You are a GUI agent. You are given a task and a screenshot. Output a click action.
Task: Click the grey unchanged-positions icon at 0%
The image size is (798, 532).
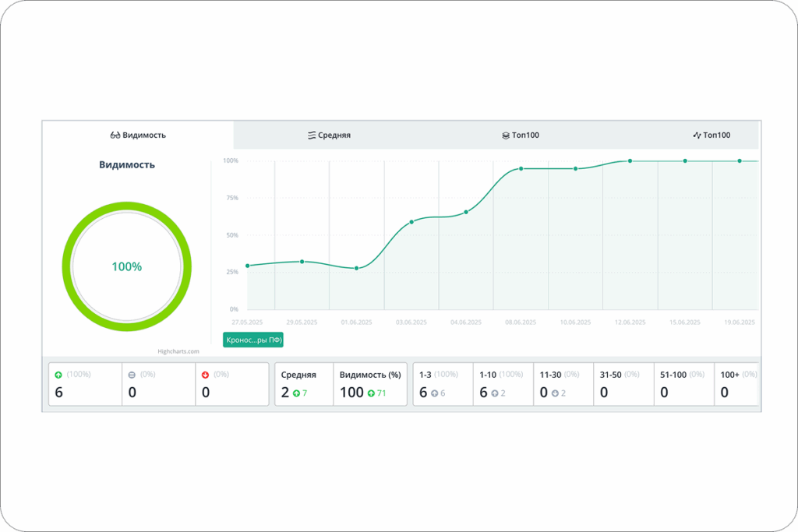(132, 375)
